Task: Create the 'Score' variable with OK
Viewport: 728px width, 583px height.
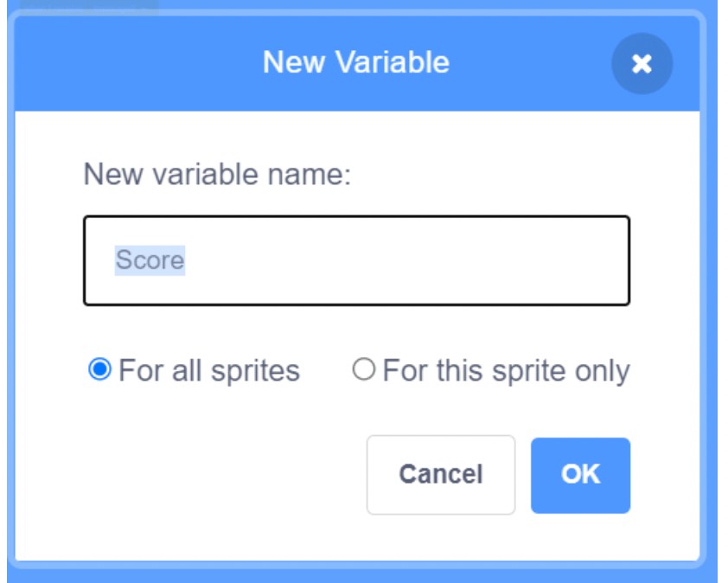Action: 580,475
